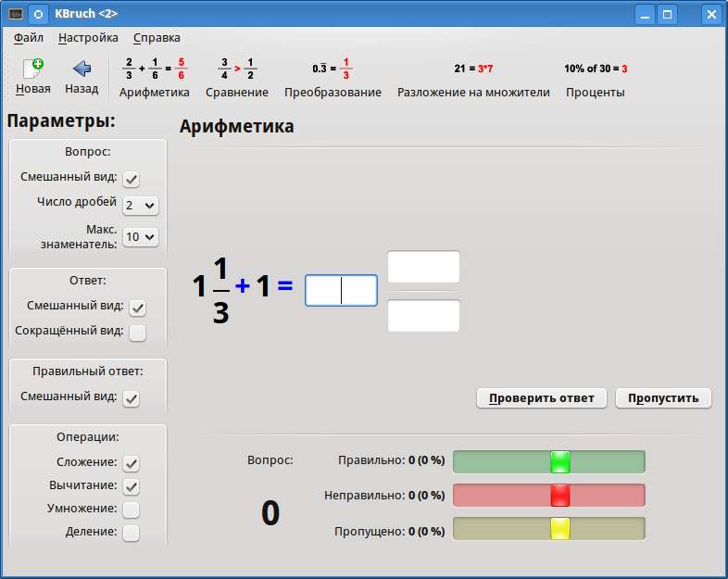Click the KBruch window menu icon
The image size is (728, 579).
pos(16,14)
